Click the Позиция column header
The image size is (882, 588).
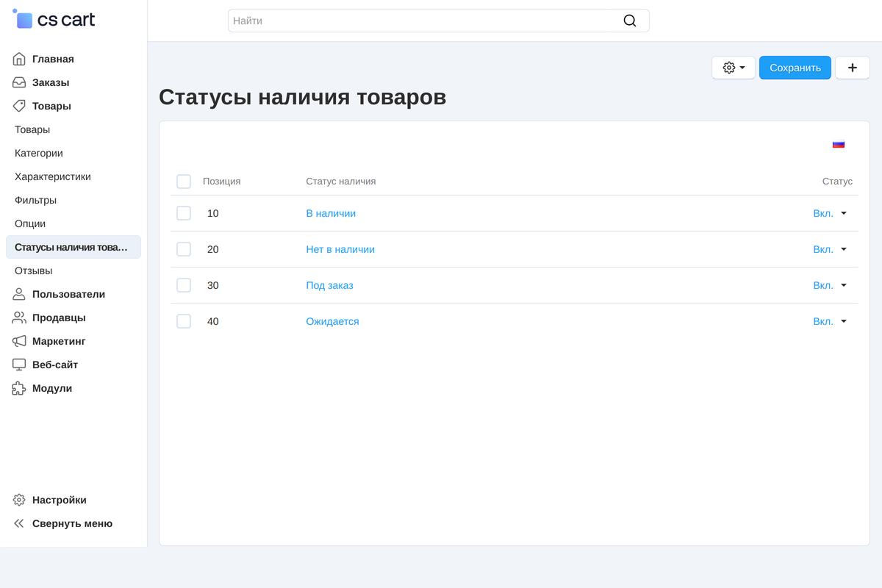(x=222, y=182)
